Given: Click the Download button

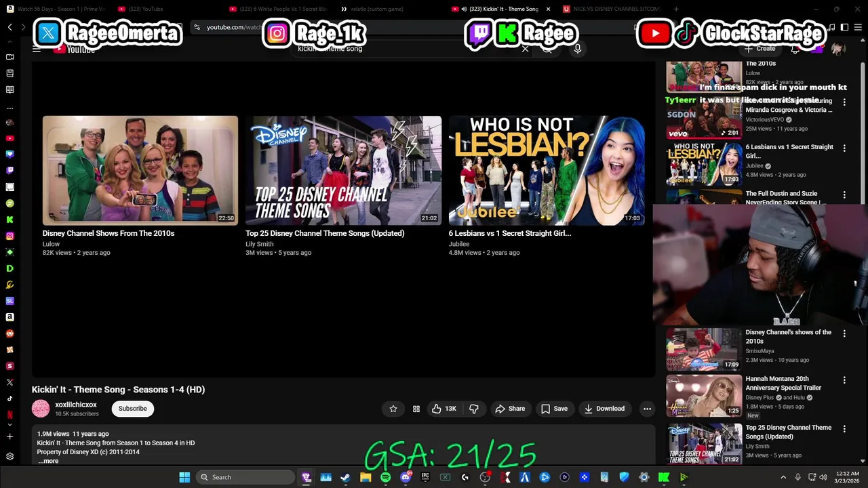Looking at the screenshot, I should [604, 409].
